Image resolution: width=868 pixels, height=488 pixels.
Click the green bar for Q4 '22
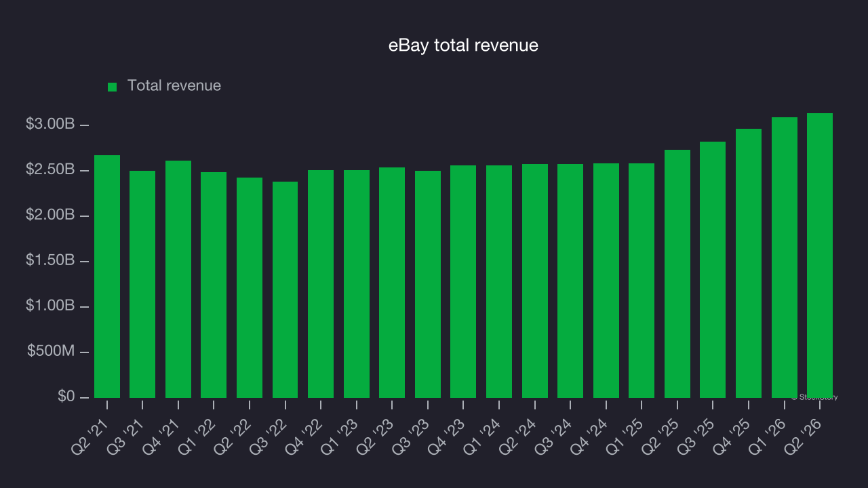[321, 284]
